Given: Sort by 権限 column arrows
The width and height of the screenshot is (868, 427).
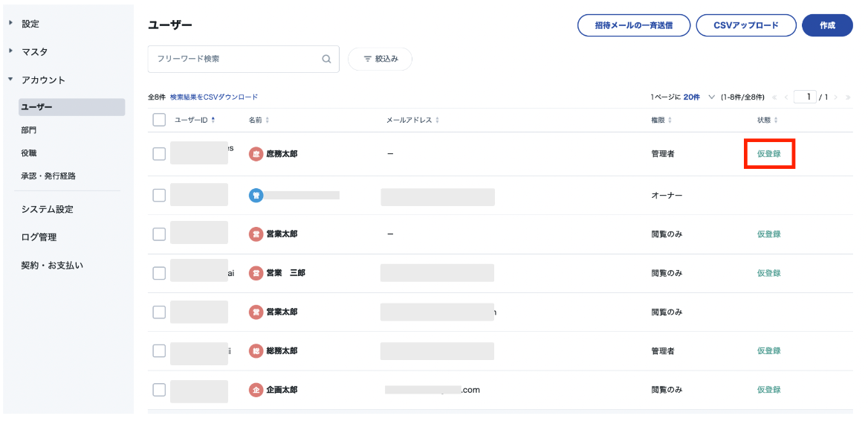Looking at the screenshot, I should [670, 121].
